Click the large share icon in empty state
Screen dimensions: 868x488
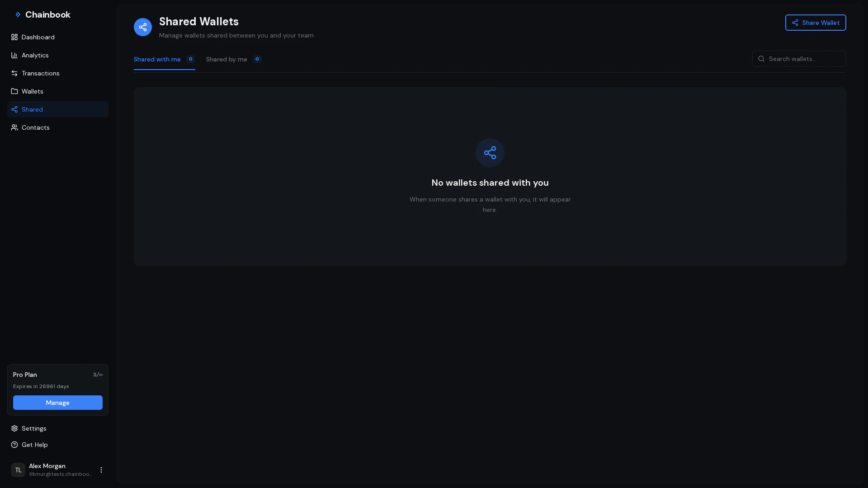click(490, 153)
